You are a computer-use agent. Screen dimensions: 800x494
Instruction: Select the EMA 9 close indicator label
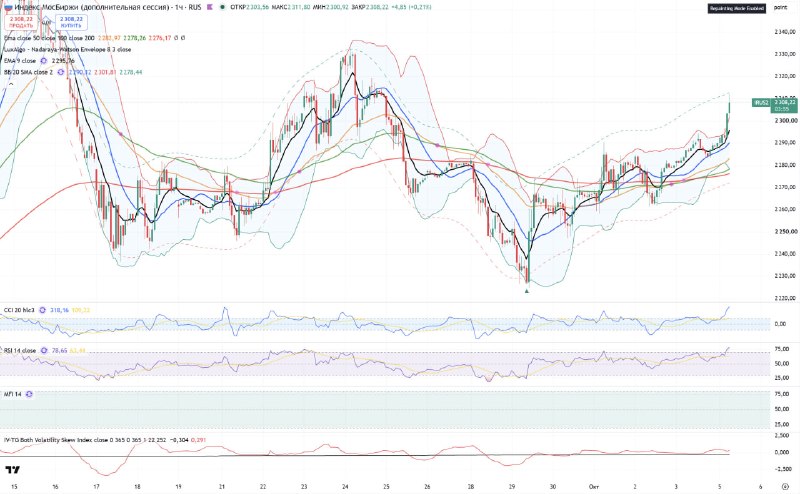pos(20,61)
